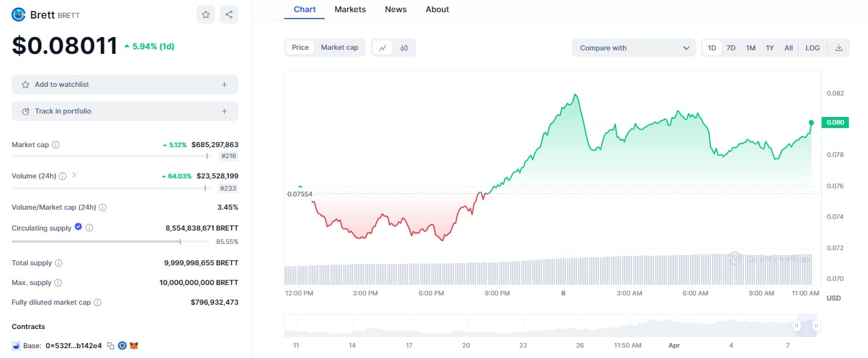Image resolution: width=868 pixels, height=358 pixels.
Task: Toggle the LOG scale option
Action: click(812, 48)
